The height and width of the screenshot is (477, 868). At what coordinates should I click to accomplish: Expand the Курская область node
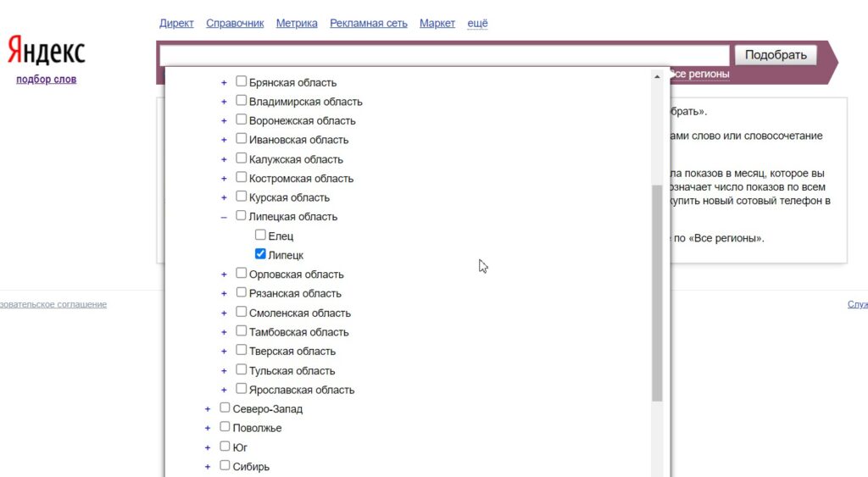224,198
